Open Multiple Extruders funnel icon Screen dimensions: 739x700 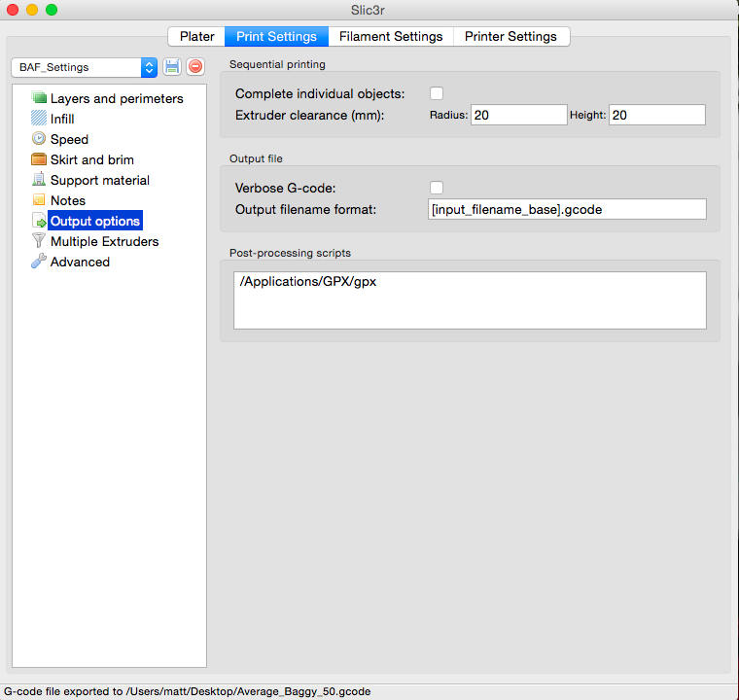point(39,241)
